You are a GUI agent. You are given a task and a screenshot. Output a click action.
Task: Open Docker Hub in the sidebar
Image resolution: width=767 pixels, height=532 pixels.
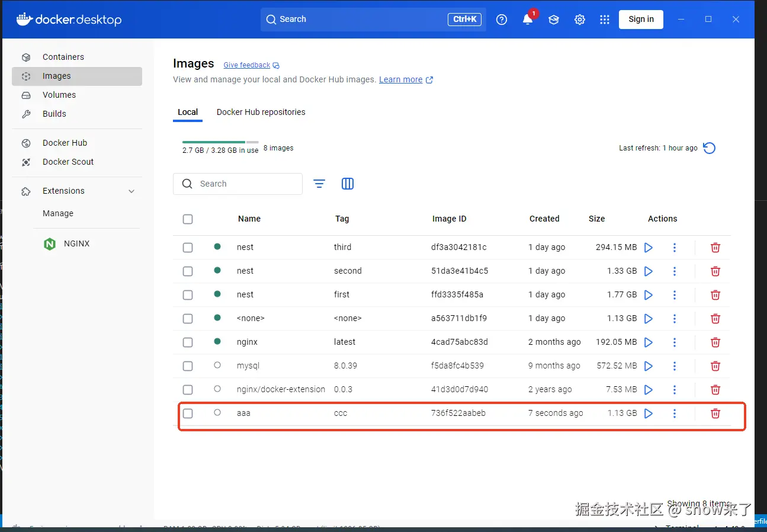pos(77,143)
